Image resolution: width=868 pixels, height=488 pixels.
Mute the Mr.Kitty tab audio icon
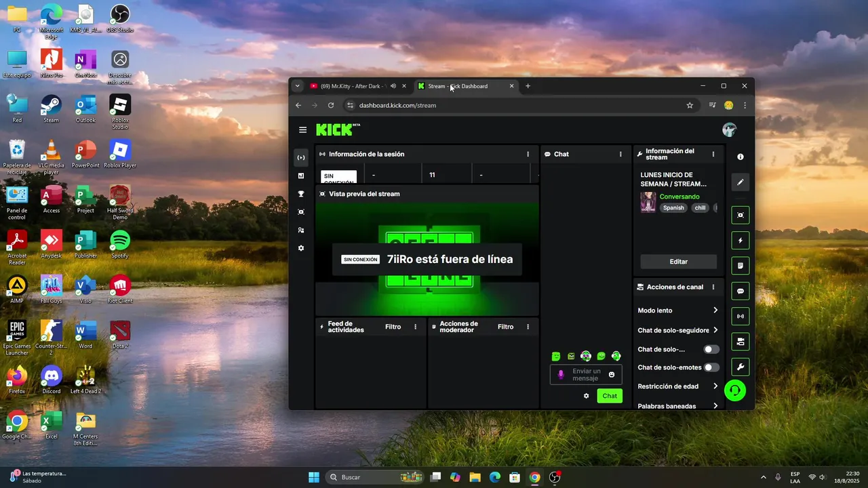tap(393, 86)
